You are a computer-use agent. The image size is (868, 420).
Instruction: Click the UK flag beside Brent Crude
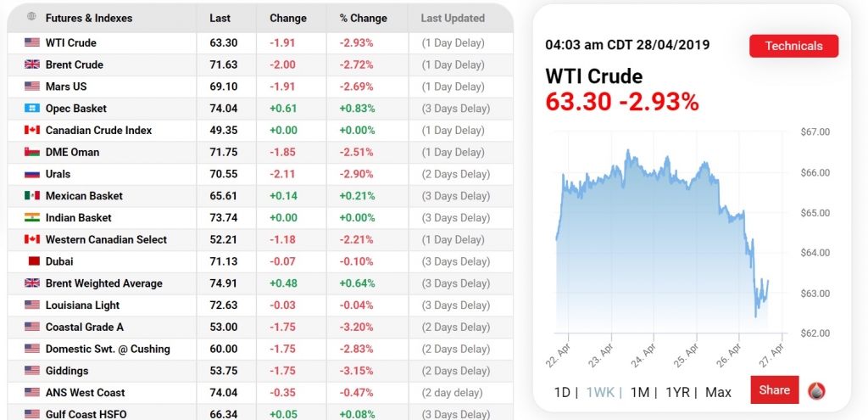coord(32,64)
